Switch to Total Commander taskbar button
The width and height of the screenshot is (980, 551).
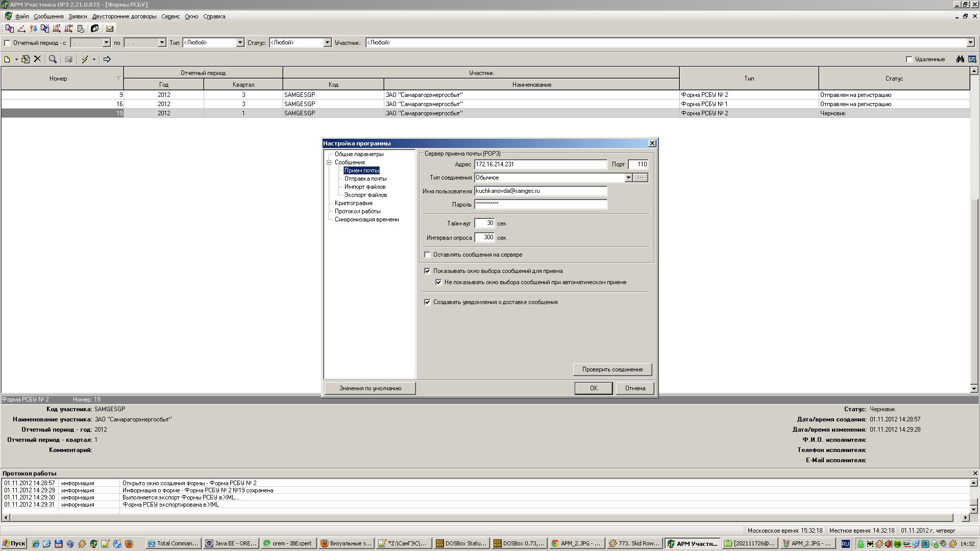click(173, 544)
